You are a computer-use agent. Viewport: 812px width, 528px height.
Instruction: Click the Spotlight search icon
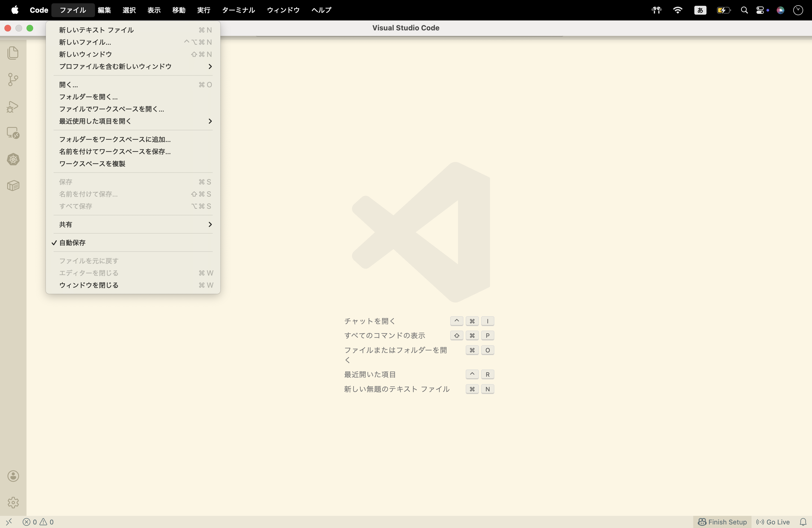point(744,10)
